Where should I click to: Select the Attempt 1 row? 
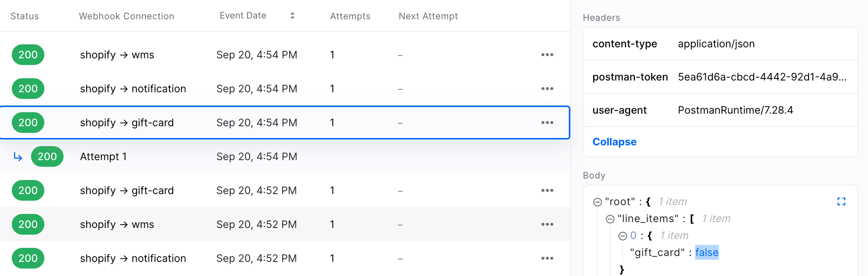point(104,156)
